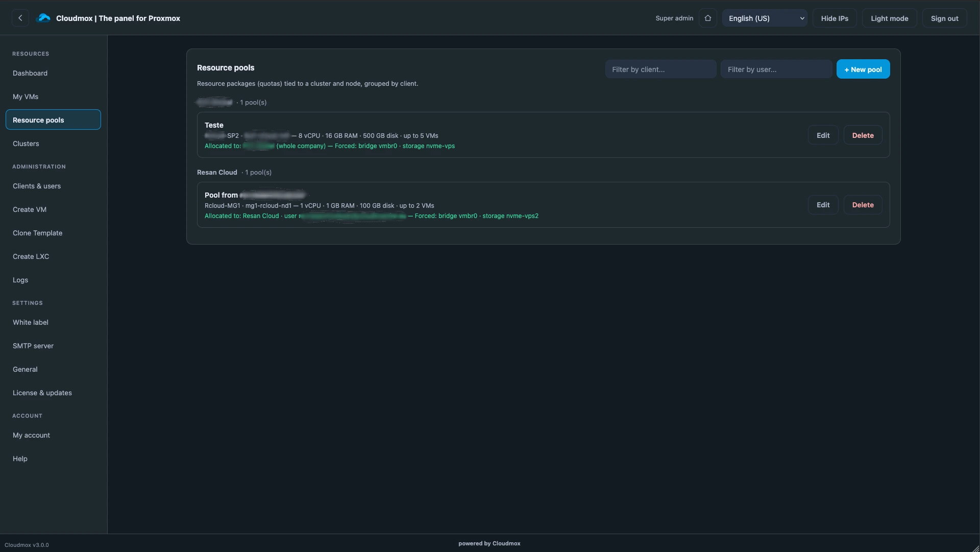Delete the Teste pool
The width and height of the screenshot is (980, 552).
pos(863,135)
